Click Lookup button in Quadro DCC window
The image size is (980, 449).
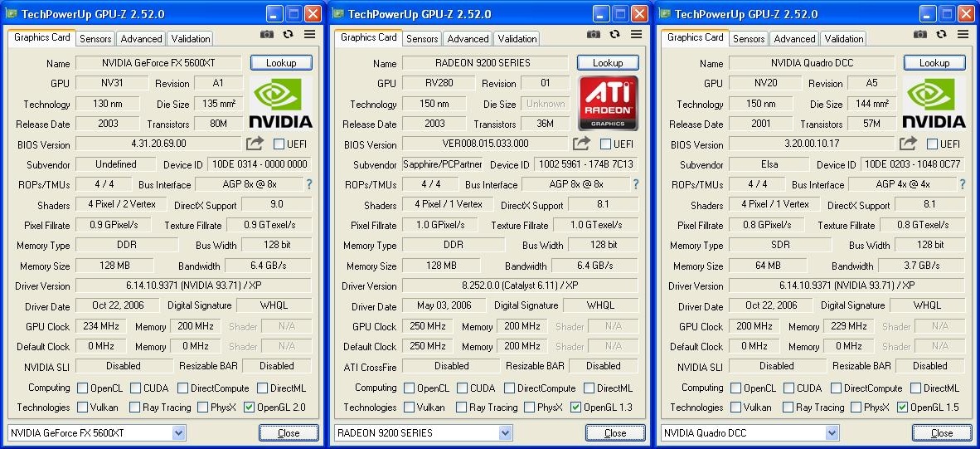(x=935, y=62)
